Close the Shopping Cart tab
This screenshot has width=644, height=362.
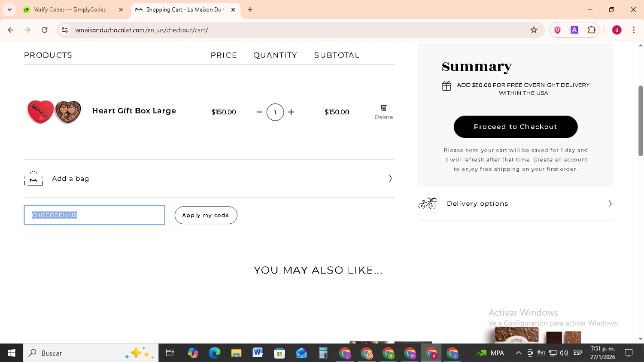click(x=233, y=9)
